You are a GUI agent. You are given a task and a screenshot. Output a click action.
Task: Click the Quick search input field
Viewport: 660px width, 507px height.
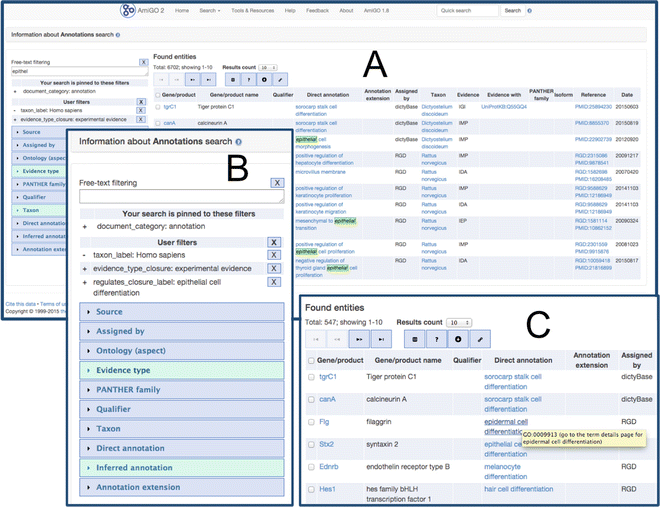pos(467,11)
